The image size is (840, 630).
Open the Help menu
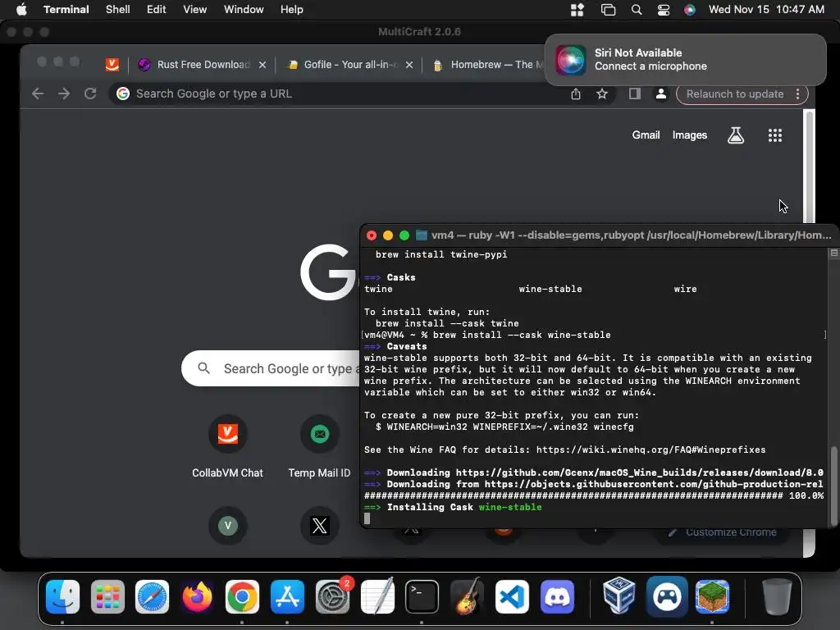pos(292,10)
